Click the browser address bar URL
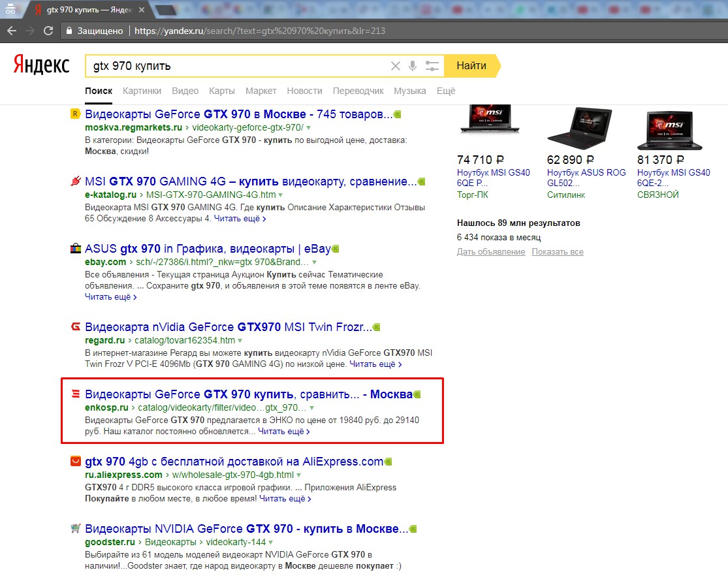This screenshot has height=585, width=728. click(260, 31)
